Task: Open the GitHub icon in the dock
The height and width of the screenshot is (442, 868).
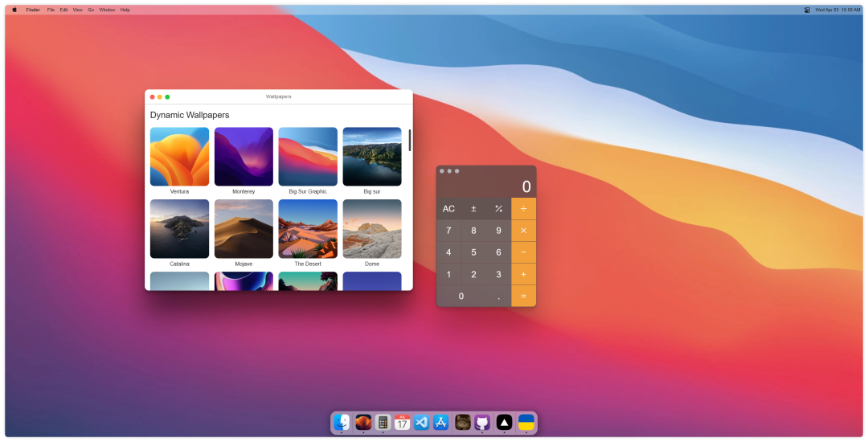Action: pyautogui.click(x=482, y=422)
